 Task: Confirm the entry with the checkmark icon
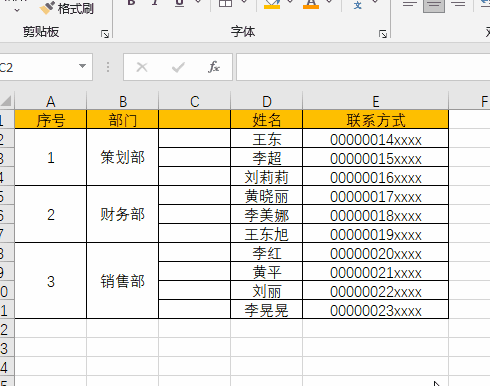pos(178,68)
